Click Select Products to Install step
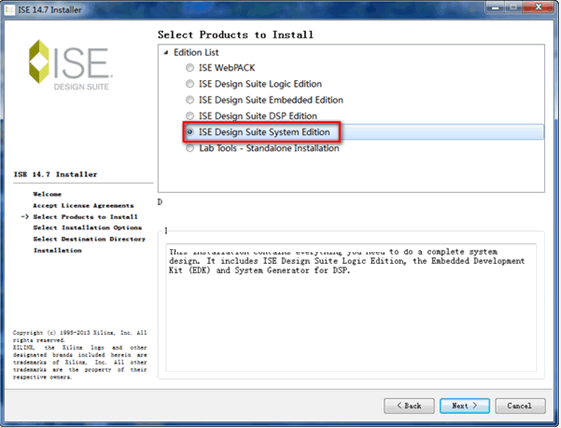 coord(85,217)
